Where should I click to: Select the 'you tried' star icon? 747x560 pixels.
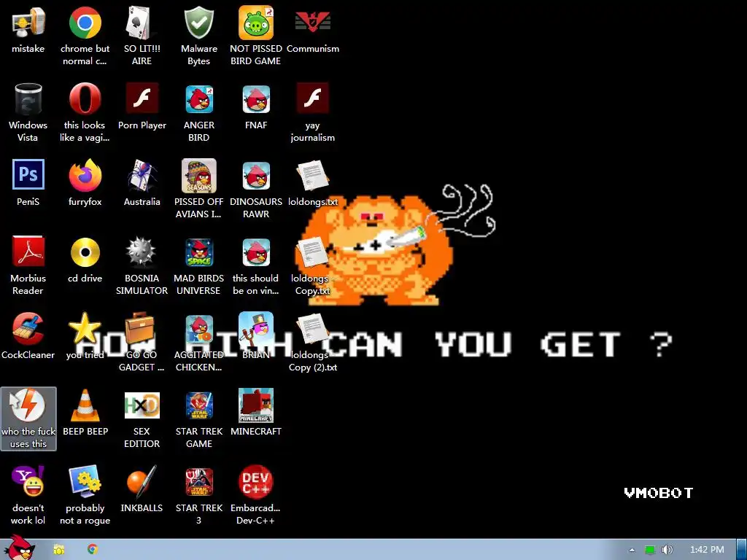click(85, 329)
